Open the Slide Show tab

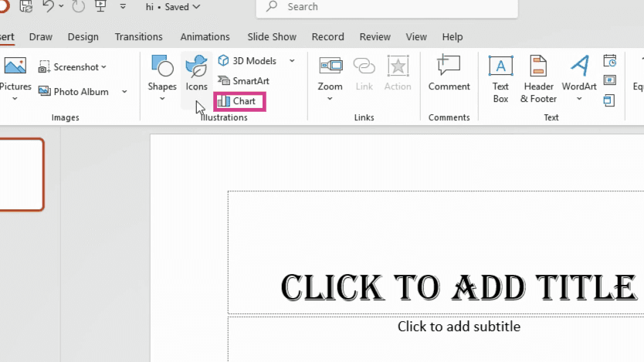[x=272, y=37]
